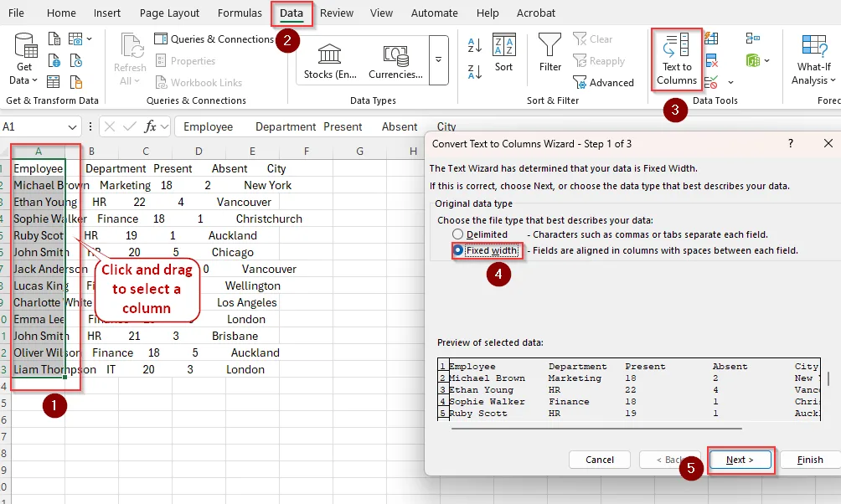Click the Text to Columns button
The width and height of the screenshot is (841, 504).
pyautogui.click(x=677, y=59)
